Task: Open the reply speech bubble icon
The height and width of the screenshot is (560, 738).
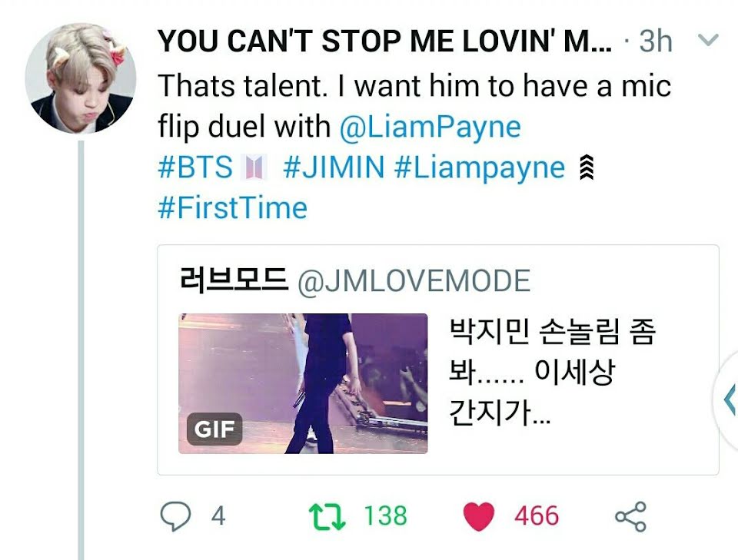Action: 175,515
